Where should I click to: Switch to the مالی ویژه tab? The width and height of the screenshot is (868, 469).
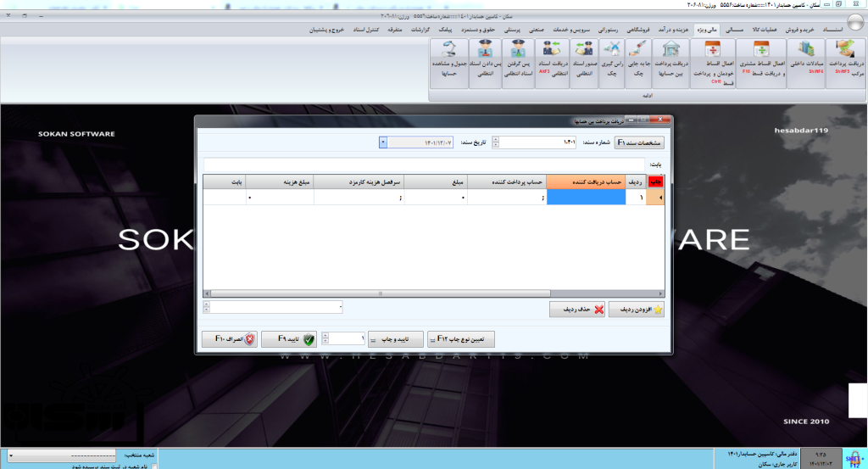pyautogui.click(x=706, y=30)
